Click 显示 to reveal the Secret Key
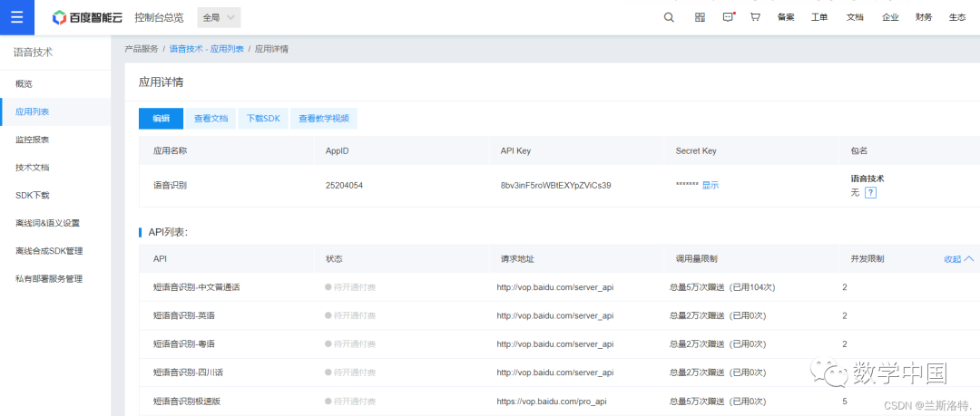 tap(710, 185)
